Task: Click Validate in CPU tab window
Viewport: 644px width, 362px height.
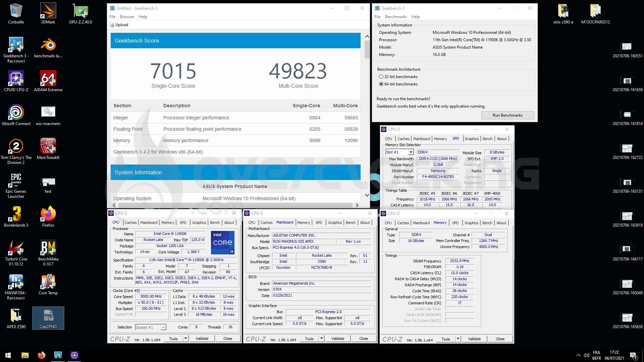Action: [x=202, y=339]
